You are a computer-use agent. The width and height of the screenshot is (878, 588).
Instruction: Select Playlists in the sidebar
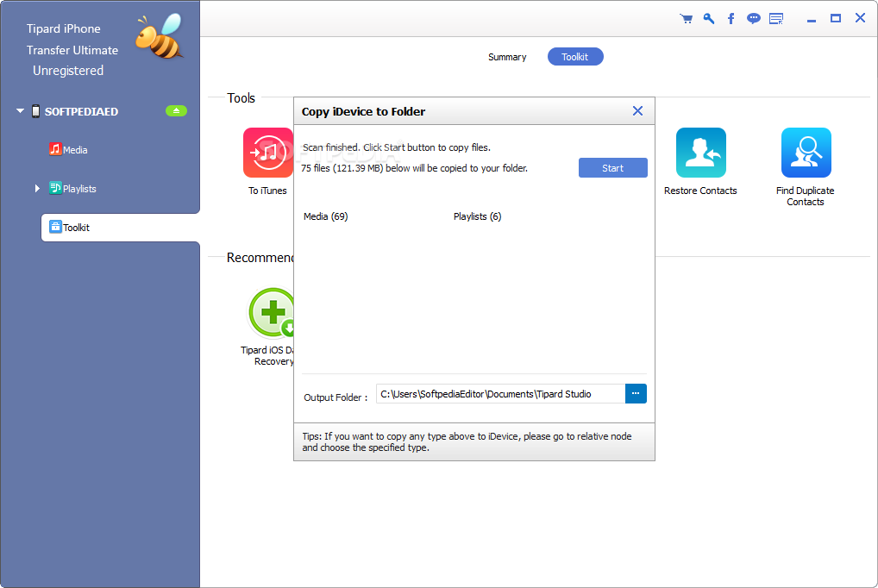(72, 189)
